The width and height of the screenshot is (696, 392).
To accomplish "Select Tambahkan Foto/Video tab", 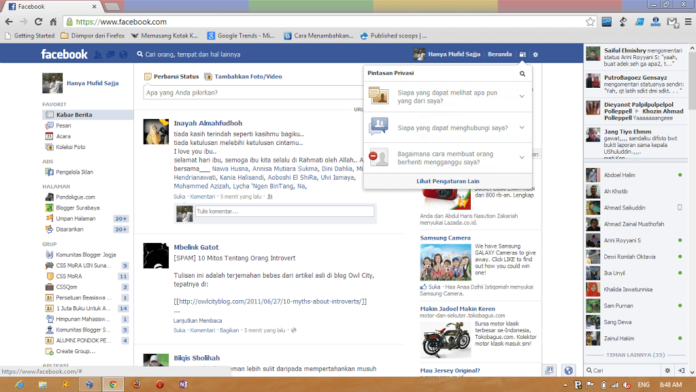I will click(x=243, y=76).
